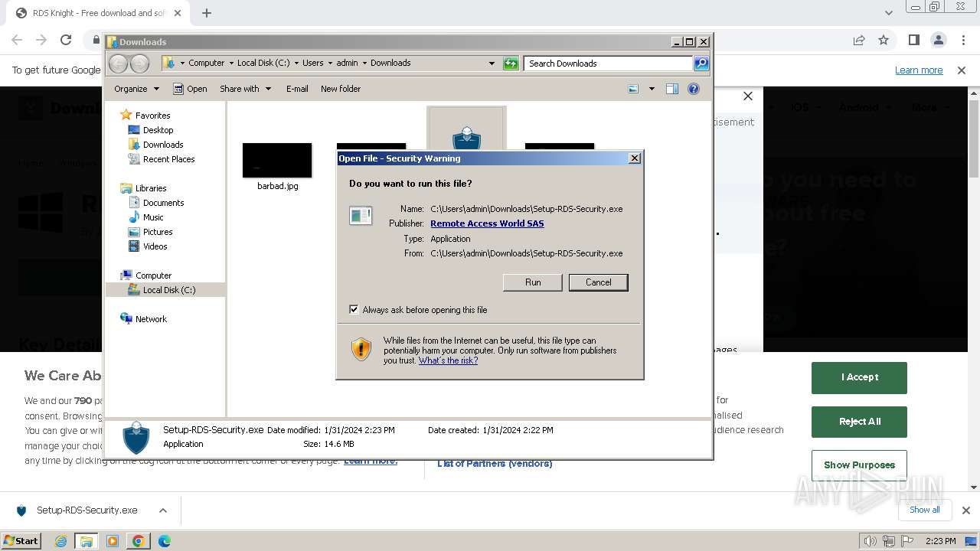Screen dimensions: 980x551
Task: Open Microsoft Edge from taskbar
Action: pos(165,541)
